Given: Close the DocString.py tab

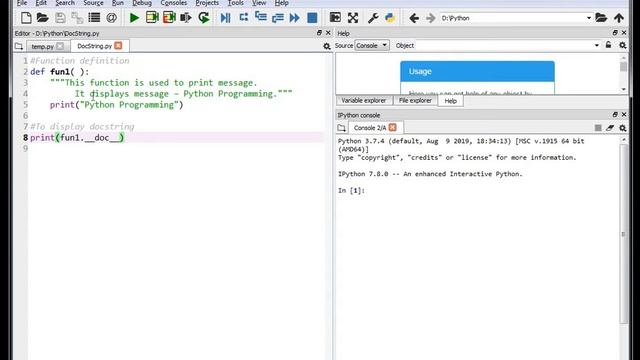Looking at the screenshot, I should click(x=118, y=46).
